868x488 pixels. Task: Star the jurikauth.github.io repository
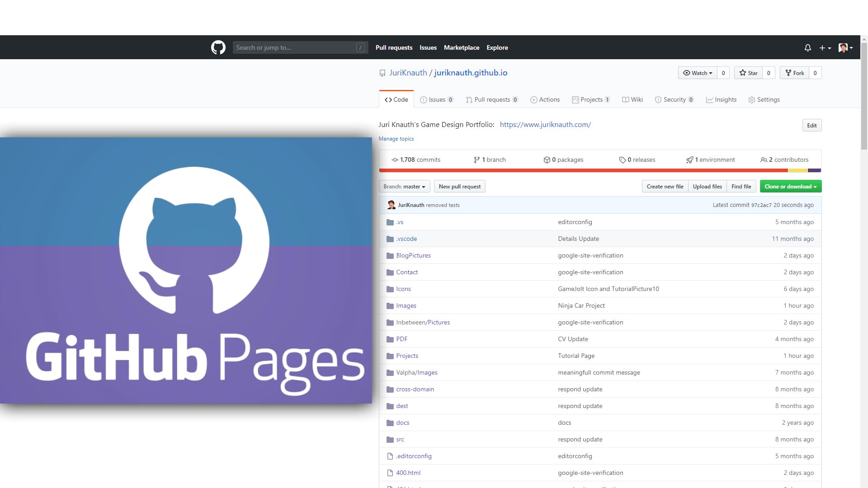coord(748,73)
